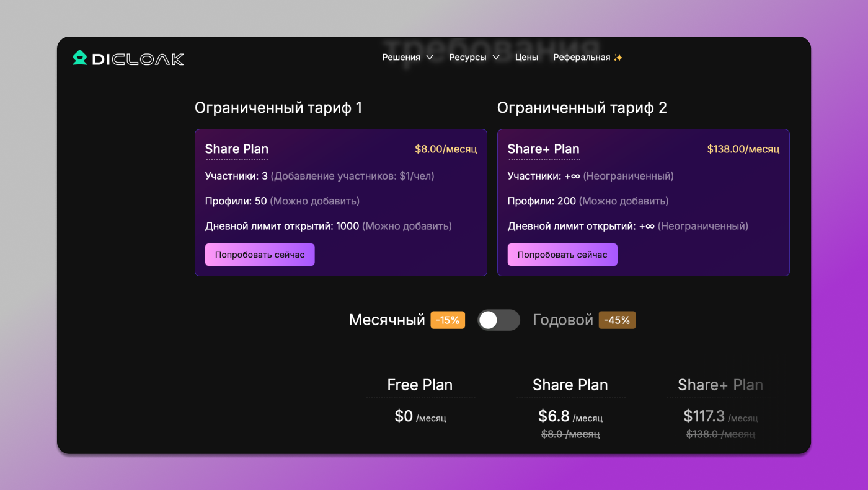
Task: Click the white toggle knob
Action: (x=489, y=320)
